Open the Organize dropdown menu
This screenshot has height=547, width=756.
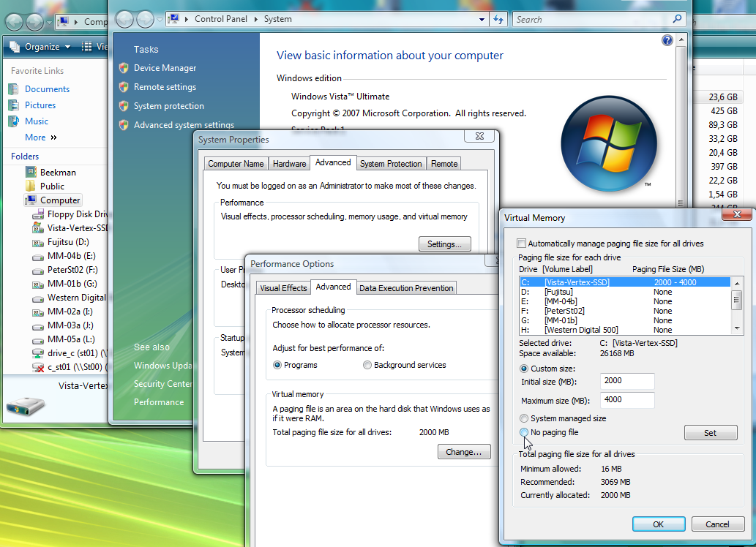(67, 47)
